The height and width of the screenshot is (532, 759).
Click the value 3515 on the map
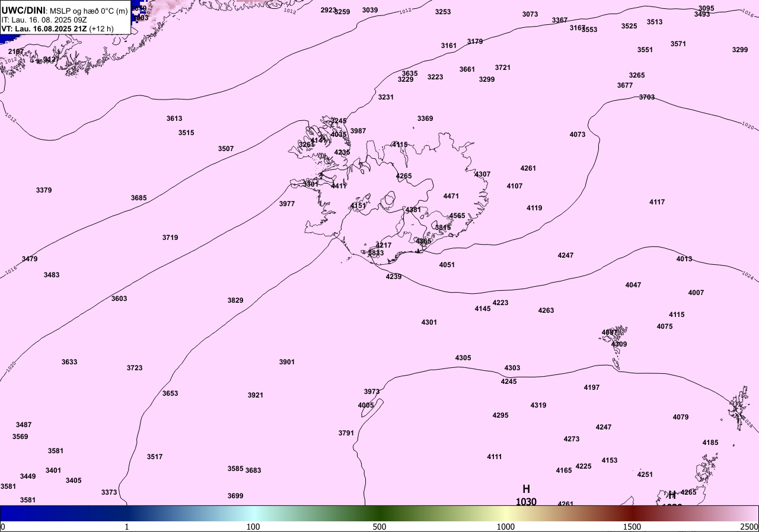pos(186,133)
